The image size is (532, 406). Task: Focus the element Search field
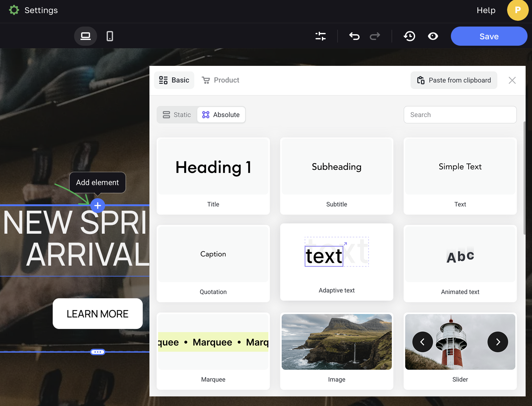pos(460,115)
